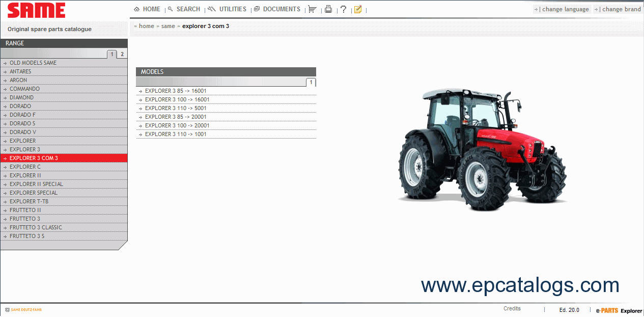Click the home breadcrumb link
This screenshot has width=644, height=317.
coord(146,26)
